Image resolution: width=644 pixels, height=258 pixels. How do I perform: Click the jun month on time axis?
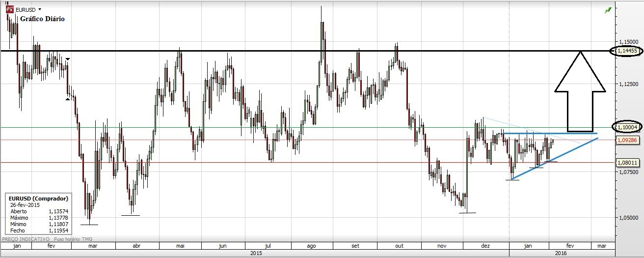pyautogui.click(x=222, y=245)
